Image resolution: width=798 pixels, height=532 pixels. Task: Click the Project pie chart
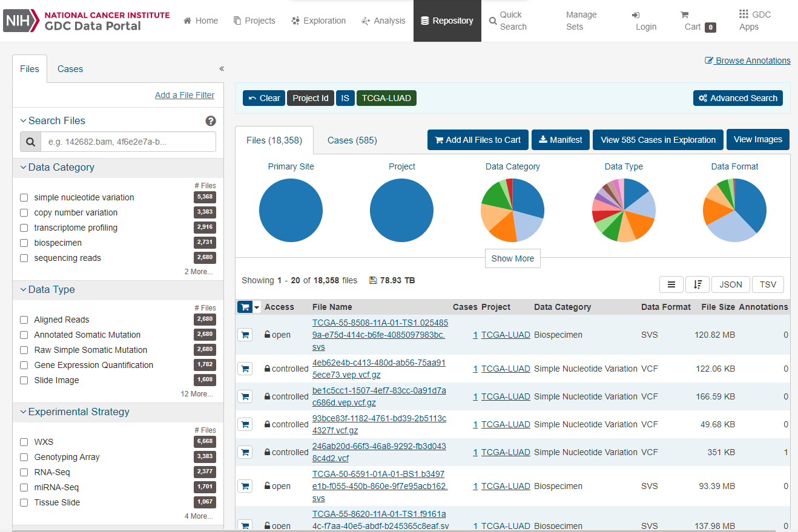click(x=401, y=211)
